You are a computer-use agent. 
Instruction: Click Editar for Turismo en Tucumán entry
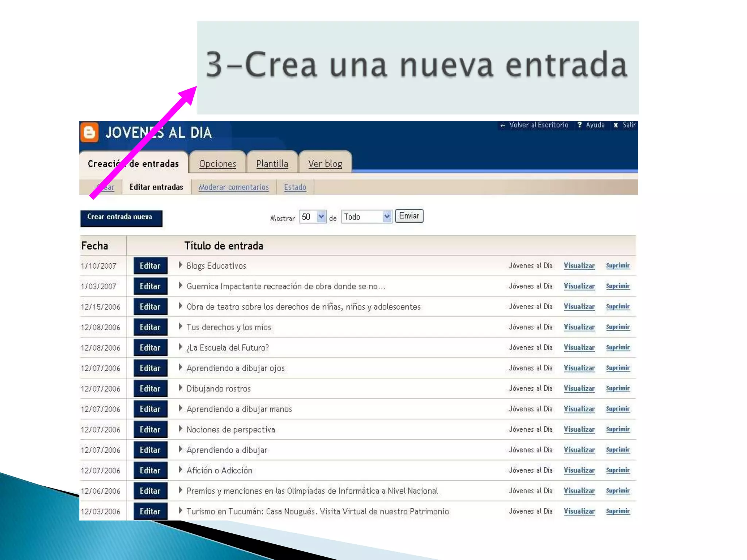tap(150, 511)
